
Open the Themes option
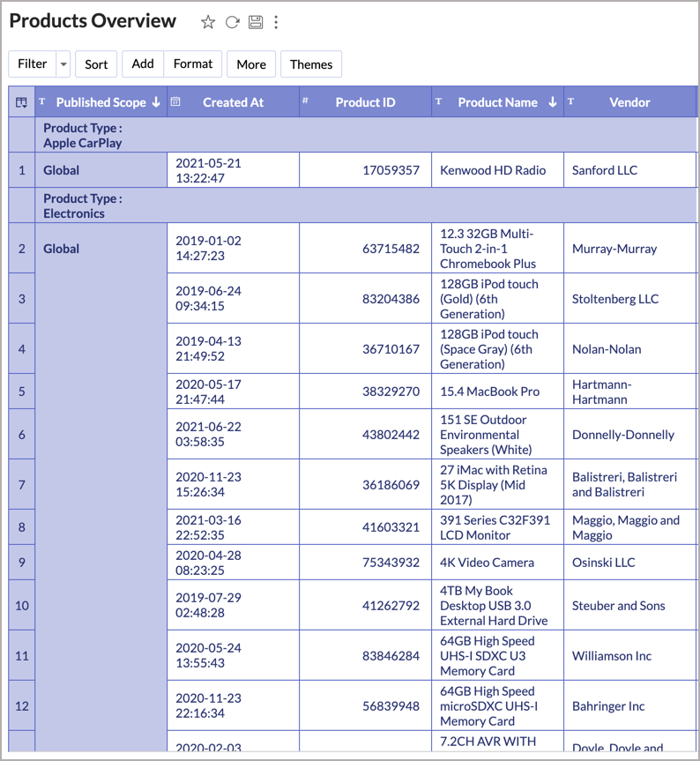(311, 64)
